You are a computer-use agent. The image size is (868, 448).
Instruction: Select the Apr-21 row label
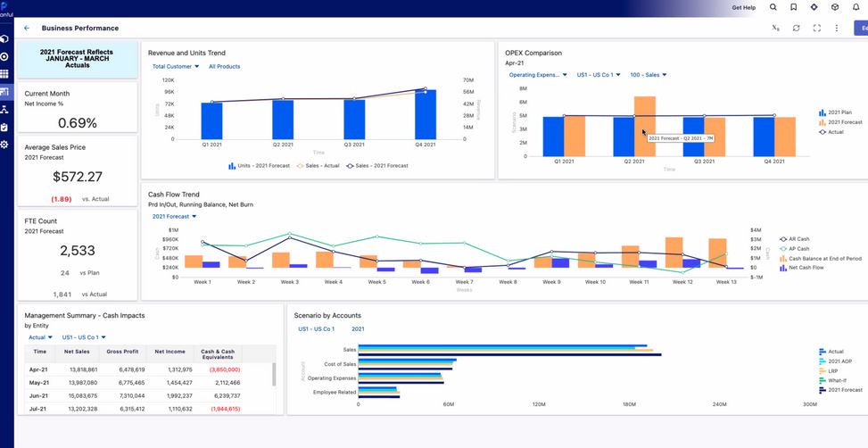click(x=39, y=369)
